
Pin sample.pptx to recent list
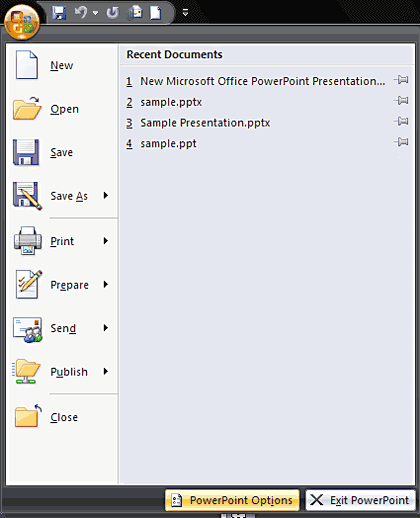pos(401,100)
